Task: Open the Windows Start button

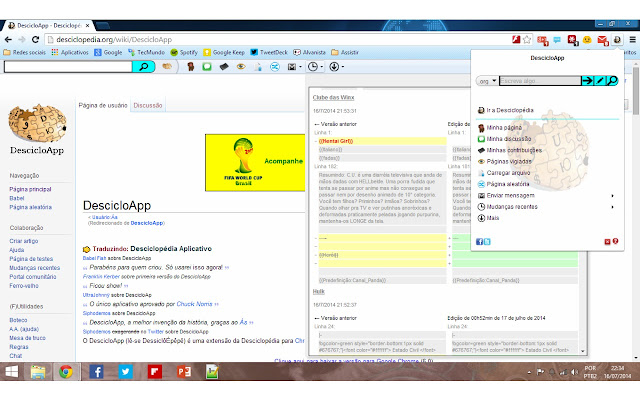Action: coord(11,372)
